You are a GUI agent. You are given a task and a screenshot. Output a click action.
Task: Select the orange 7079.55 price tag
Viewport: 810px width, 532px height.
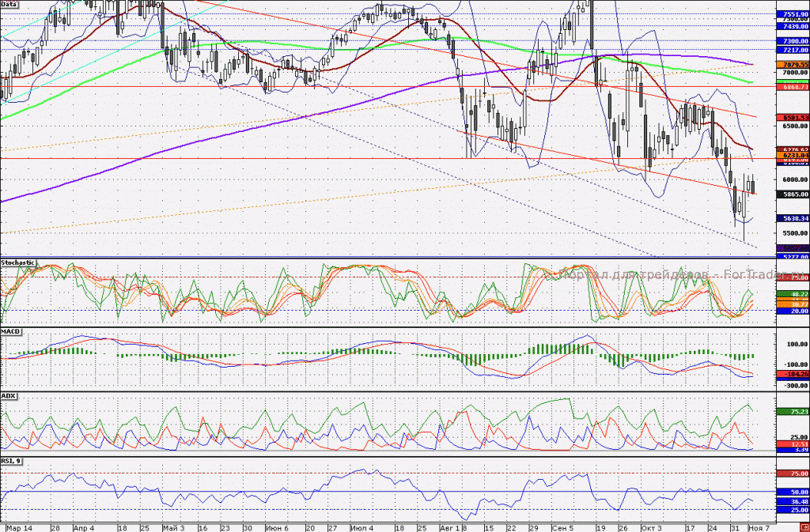tap(793, 65)
